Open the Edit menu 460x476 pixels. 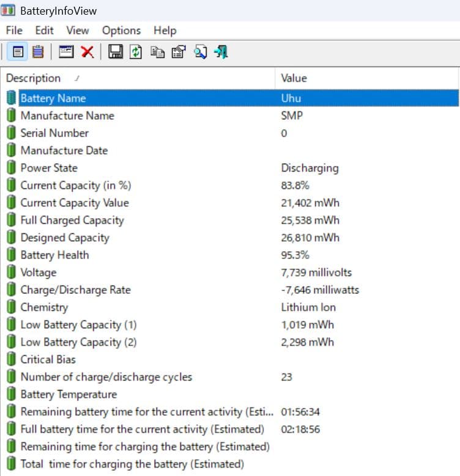point(44,30)
